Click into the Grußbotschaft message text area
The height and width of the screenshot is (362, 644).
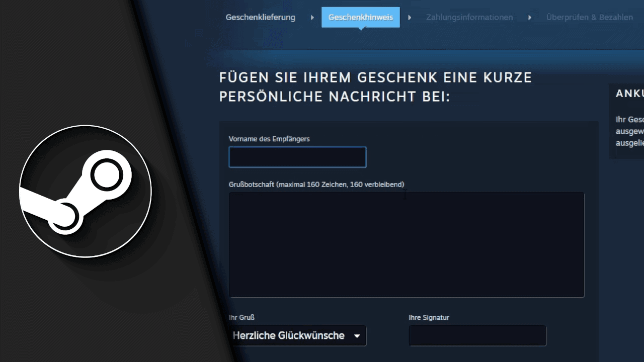[407, 244]
